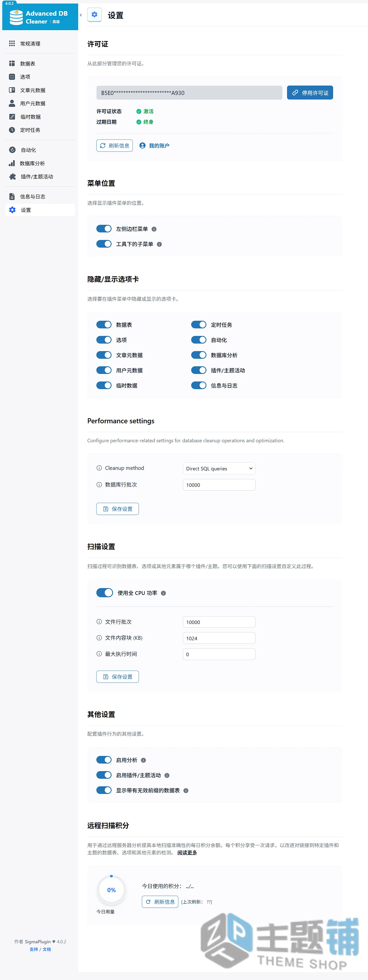368x980 pixels.
Task: Open 临时数据 sidebar item
Action: click(x=40, y=117)
